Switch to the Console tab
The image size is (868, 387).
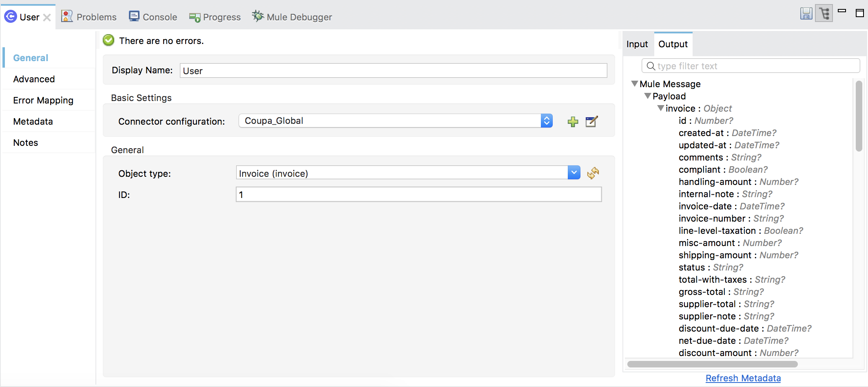coord(153,17)
